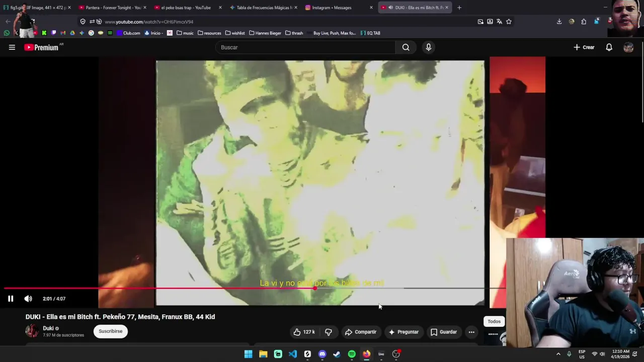644x362 pixels.
Task: Open the EQ TAB bookmark
Action: 370,33
